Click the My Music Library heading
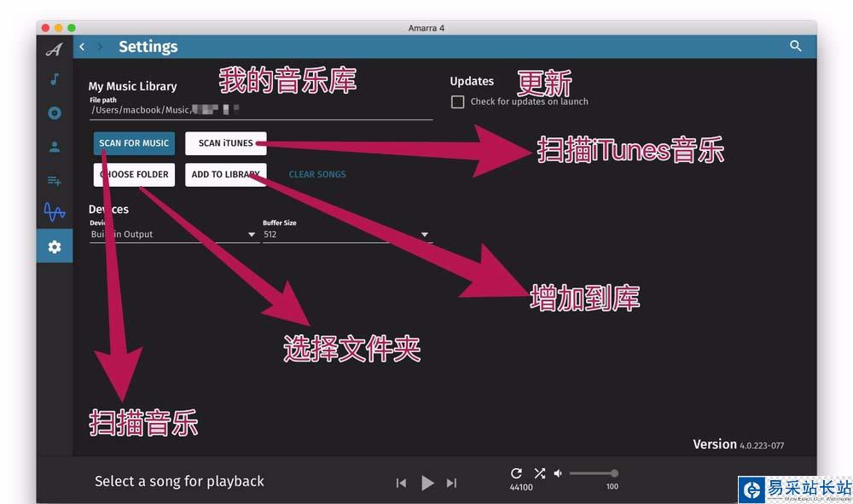The image size is (853, 504). [x=133, y=86]
